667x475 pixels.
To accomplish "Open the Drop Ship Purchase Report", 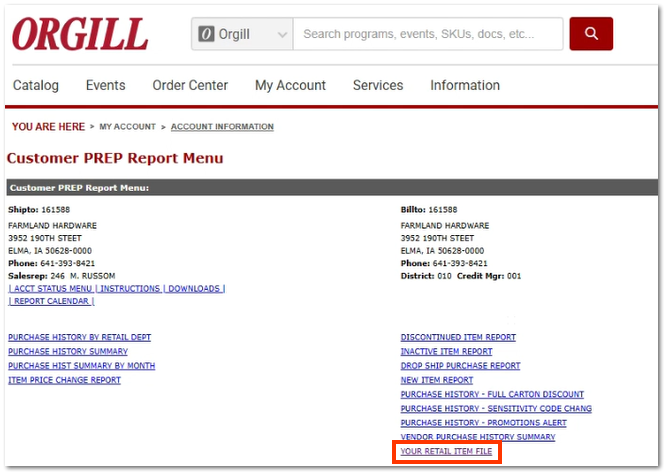I will click(x=460, y=366).
